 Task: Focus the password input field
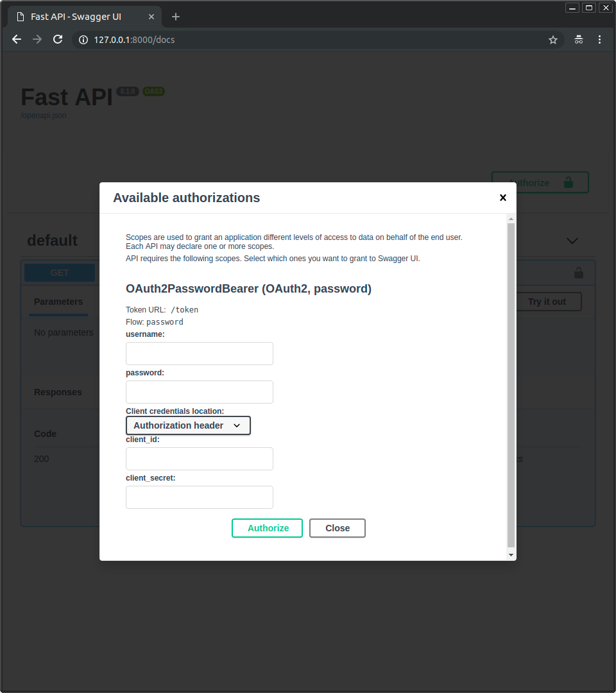200,392
